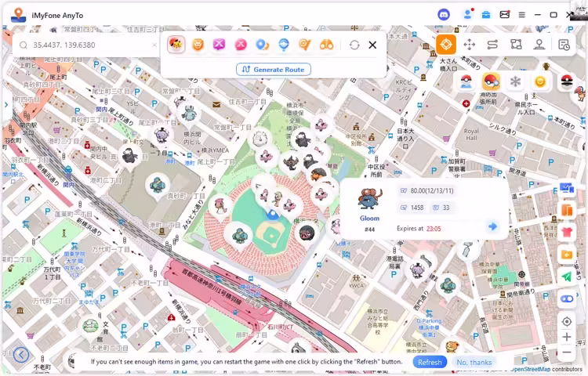Select the purple crossed-swords filter icon
Screen dimensions: 588x376
pos(219,45)
